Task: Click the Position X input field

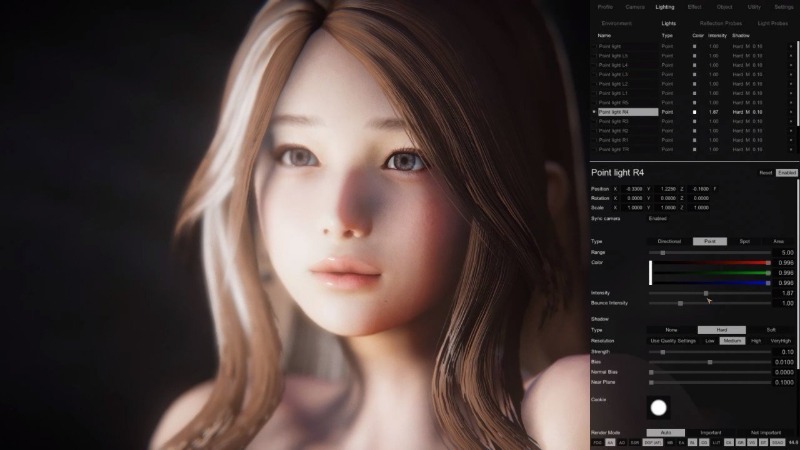Action: pyautogui.click(x=633, y=189)
